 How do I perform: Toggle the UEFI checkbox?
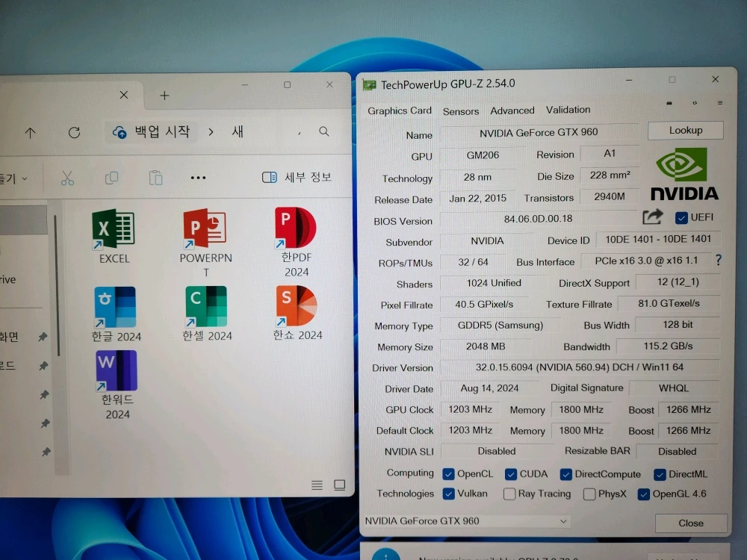pos(681,217)
